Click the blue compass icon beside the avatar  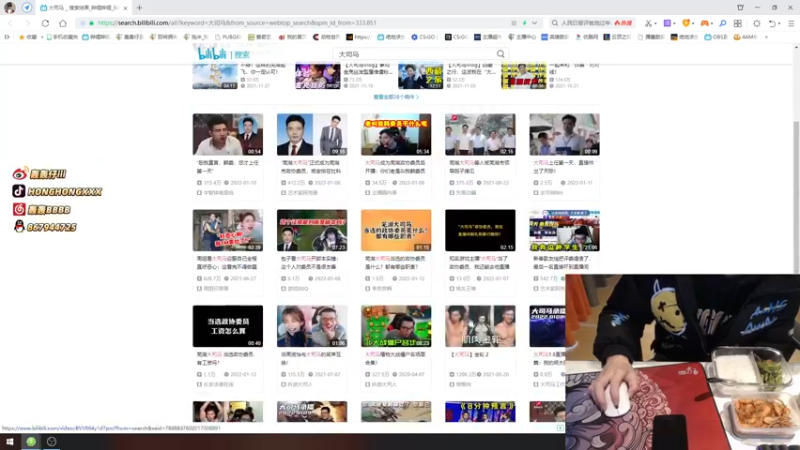click(x=27, y=8)
